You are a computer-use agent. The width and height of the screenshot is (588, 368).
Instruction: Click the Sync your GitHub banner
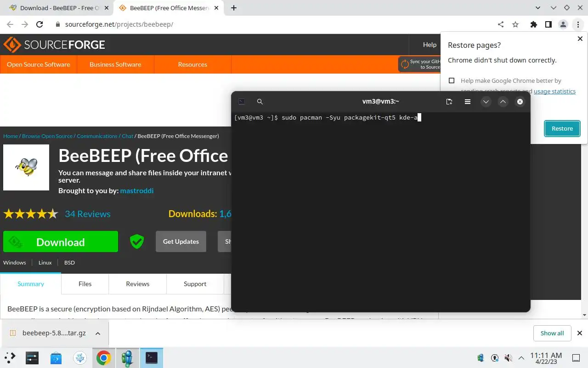click(x=419, y=64)
